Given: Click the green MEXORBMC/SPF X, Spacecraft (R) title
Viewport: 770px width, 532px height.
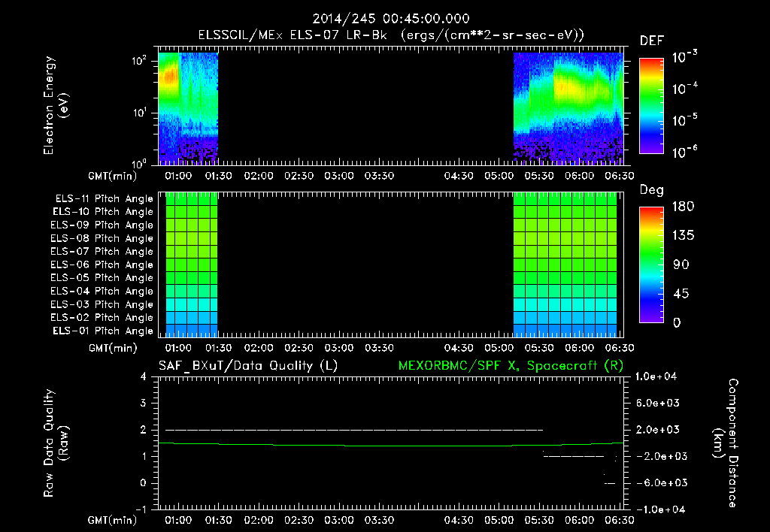Looking at the screenshot, I should pyautogui.click(x=511, y=366).
